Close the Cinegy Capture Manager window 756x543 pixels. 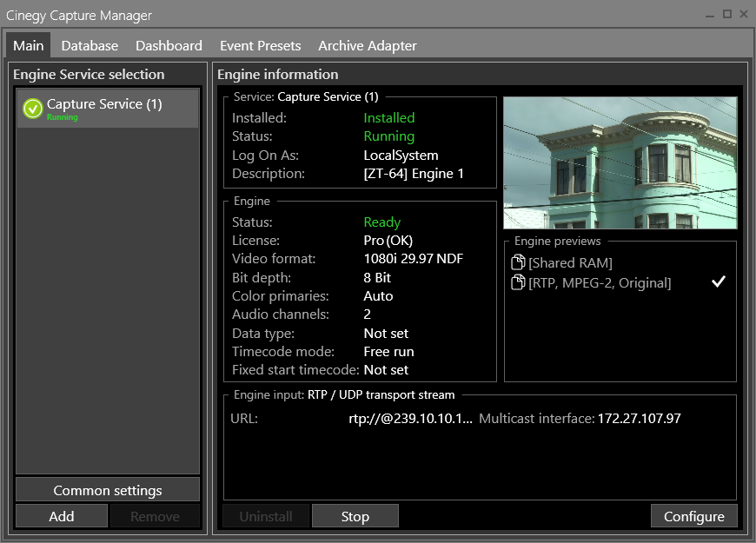(x=744, y=15)
